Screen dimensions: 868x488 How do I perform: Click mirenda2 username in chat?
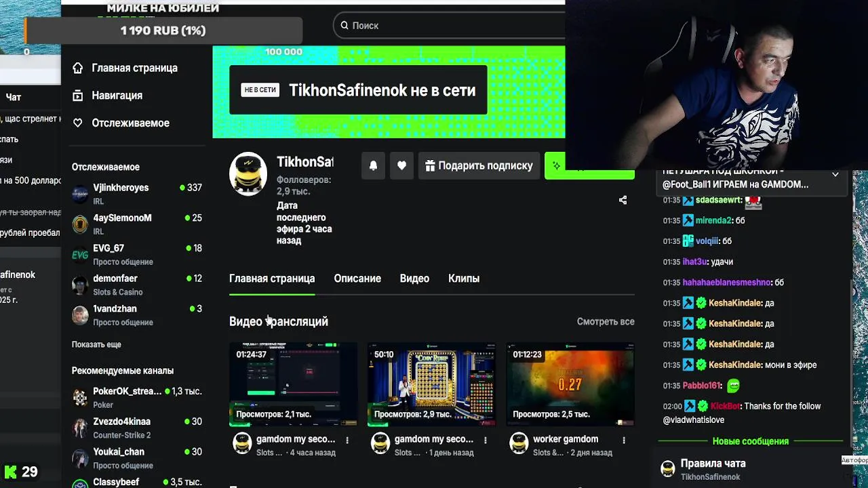[714, 220]
